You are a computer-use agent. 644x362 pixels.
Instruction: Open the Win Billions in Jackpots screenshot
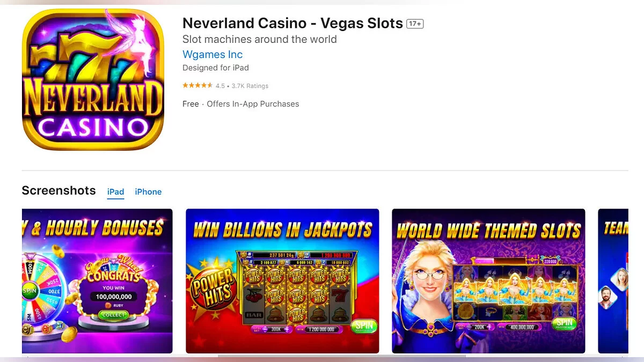[x=282, y=281]
